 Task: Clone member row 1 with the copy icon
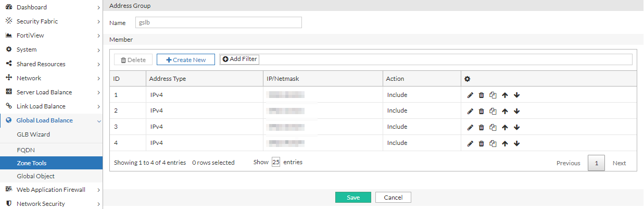coord(493,95)
